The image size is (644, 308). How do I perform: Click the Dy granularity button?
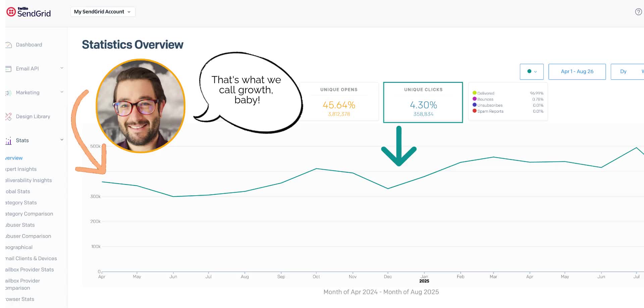[x=623, y=71]
